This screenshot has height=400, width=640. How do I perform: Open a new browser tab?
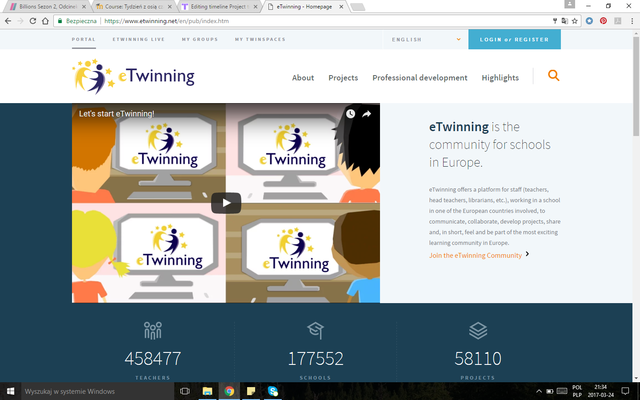click(x=358, y=7)
